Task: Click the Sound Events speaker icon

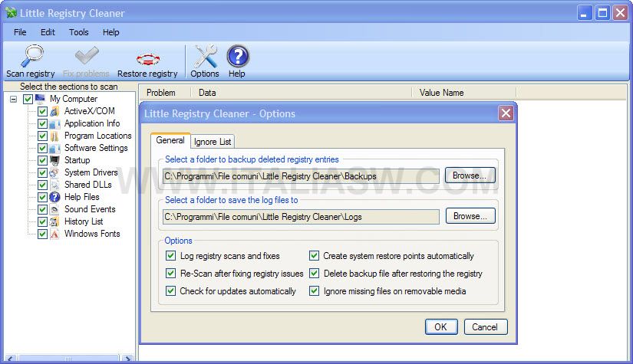Action: [54, 210]
